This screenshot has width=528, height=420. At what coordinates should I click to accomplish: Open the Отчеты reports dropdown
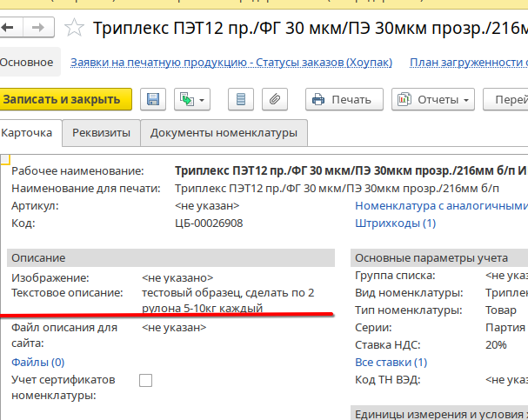pyautogui.click(x=433, y=99)
